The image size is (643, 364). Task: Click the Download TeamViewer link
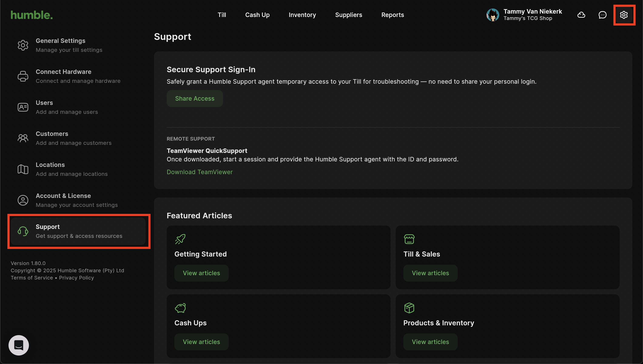[199, 172]
